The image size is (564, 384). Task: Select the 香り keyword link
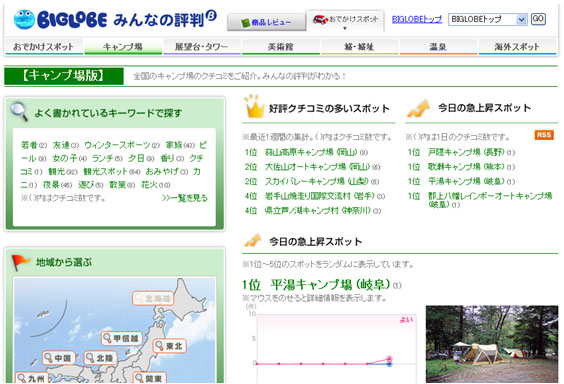[x=168, y=158]
